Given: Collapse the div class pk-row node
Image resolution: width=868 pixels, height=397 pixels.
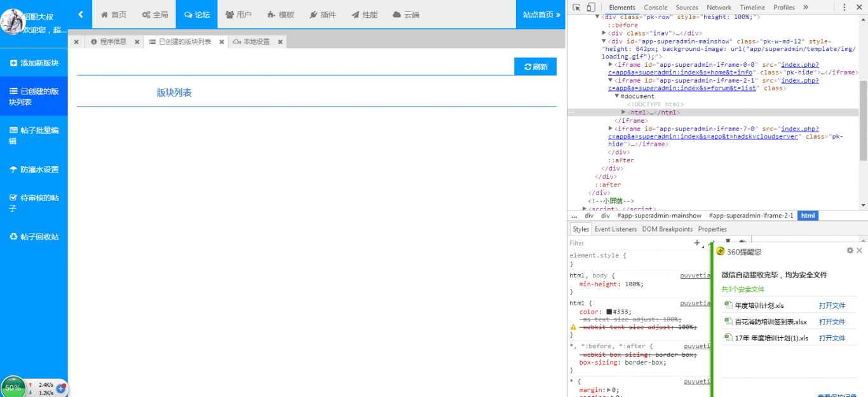Looking at the screenshot, I should tap(597, 17).
